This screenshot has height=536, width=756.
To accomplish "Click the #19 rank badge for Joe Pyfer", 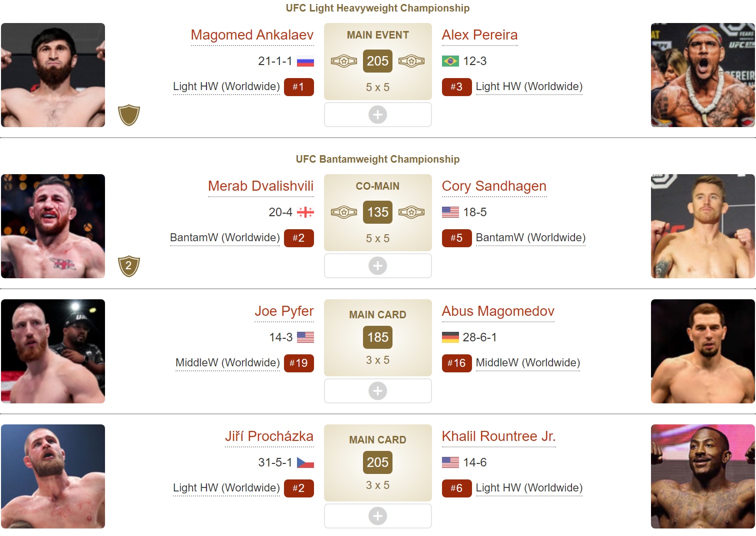I will pos(298,363).
